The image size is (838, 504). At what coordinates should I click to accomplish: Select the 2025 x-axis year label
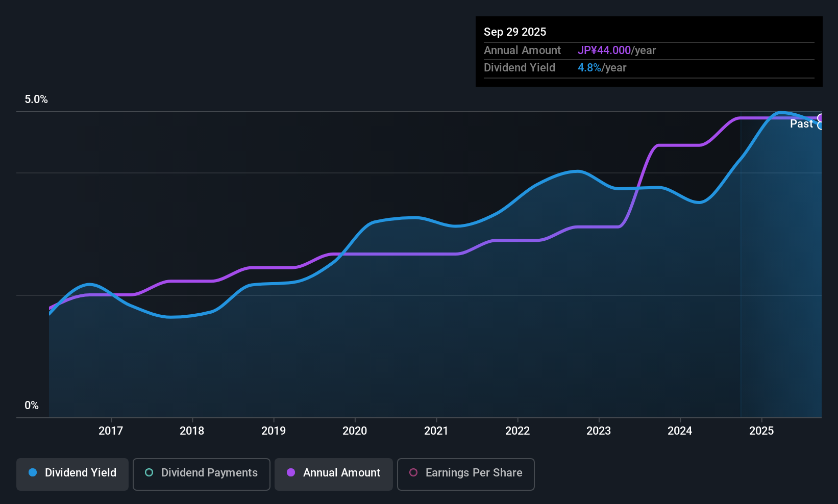click(x=761, y=431)
